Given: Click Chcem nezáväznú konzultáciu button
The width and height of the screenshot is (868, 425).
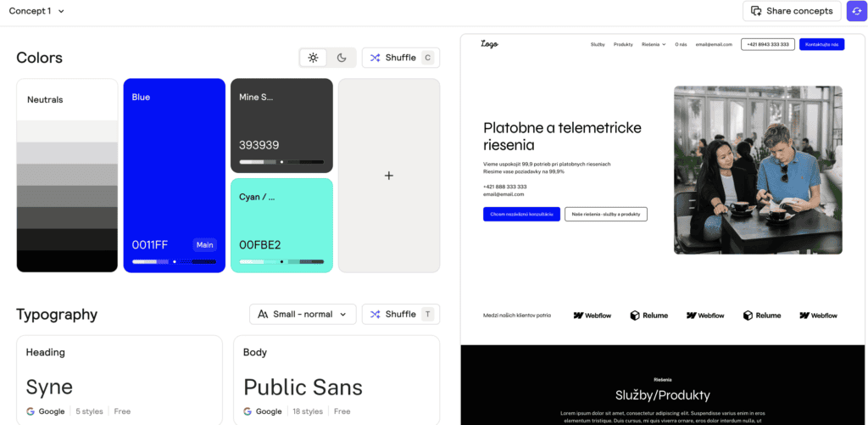Looking at the screenshot, I should click(x=521, y=214).
